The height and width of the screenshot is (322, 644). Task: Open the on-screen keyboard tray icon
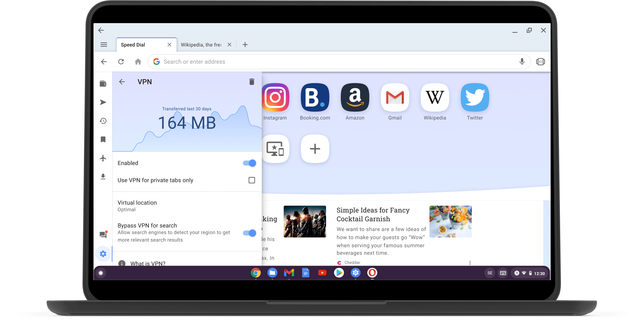pyautogui.click(x=503, y=273)
